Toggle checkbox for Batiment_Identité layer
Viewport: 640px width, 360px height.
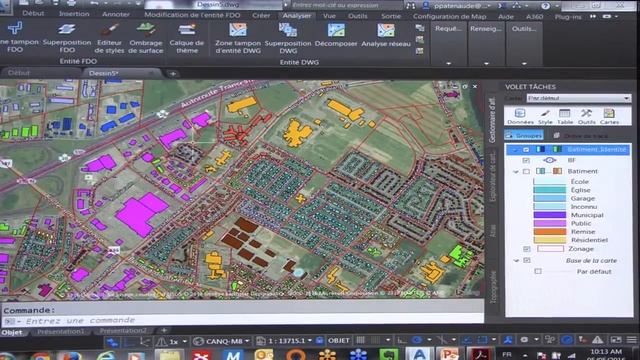(526, 150)
